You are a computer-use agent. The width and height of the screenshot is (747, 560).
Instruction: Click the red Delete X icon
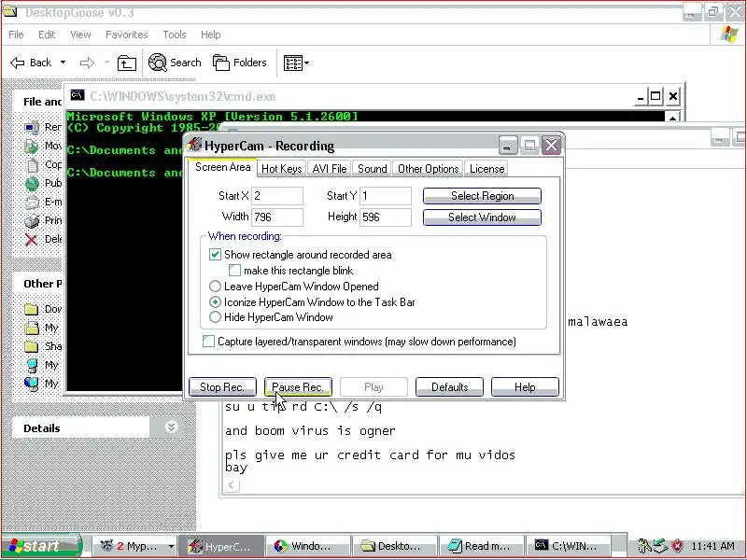(x=32, y=240)
